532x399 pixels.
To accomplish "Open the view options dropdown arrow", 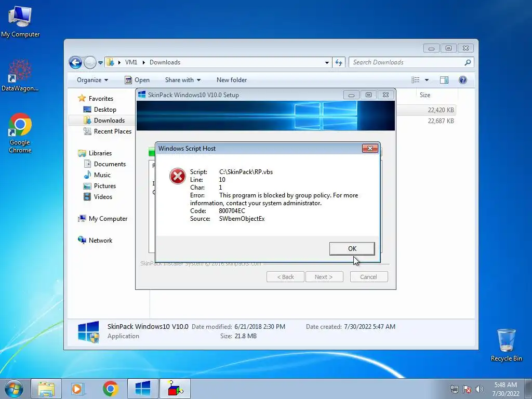I will click(x=427, y=80).
